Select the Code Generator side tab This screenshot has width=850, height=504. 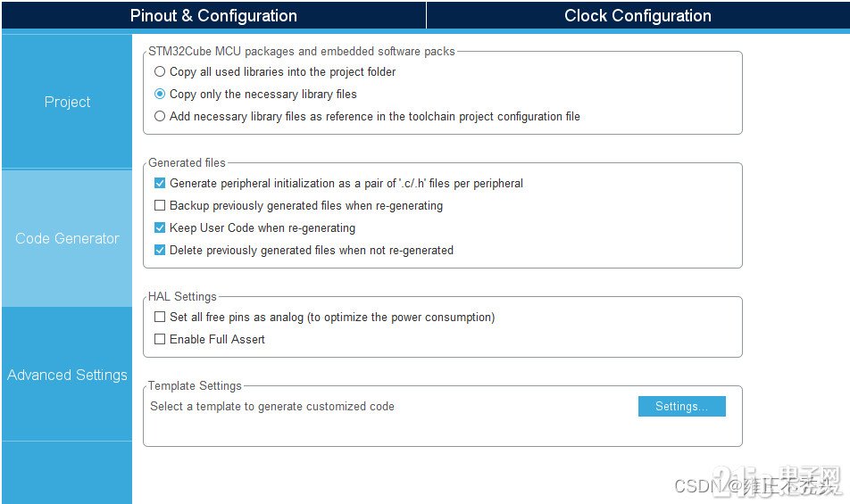[x=67, y=238]
